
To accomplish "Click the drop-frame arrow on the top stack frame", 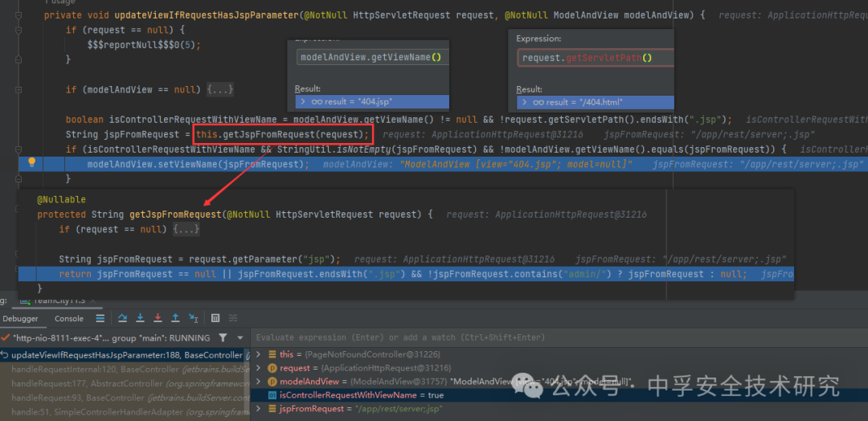I will (4, 355).
